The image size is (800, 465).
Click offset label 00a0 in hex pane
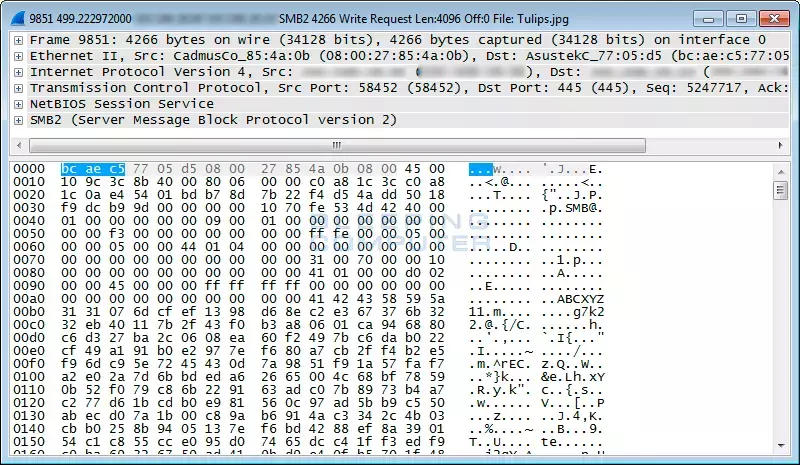pos(29,299)
